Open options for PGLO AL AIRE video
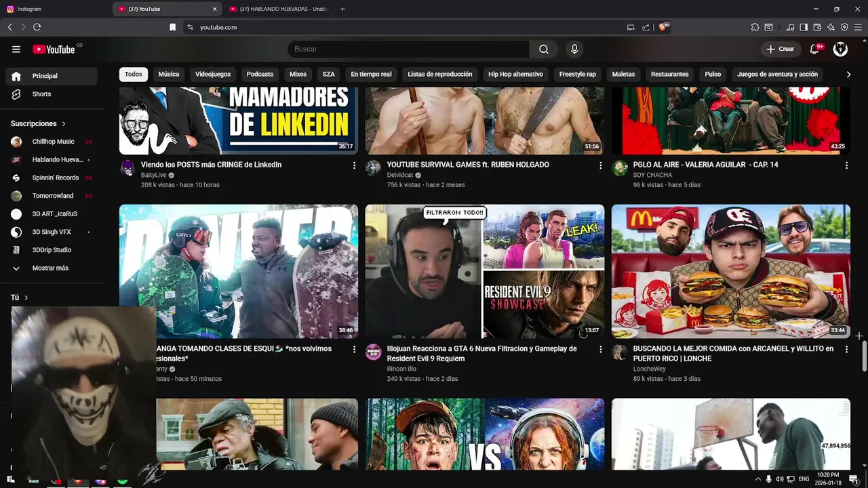Image resolution: width=868 pixels, height=488 pixels. click(x=846, y=165)
